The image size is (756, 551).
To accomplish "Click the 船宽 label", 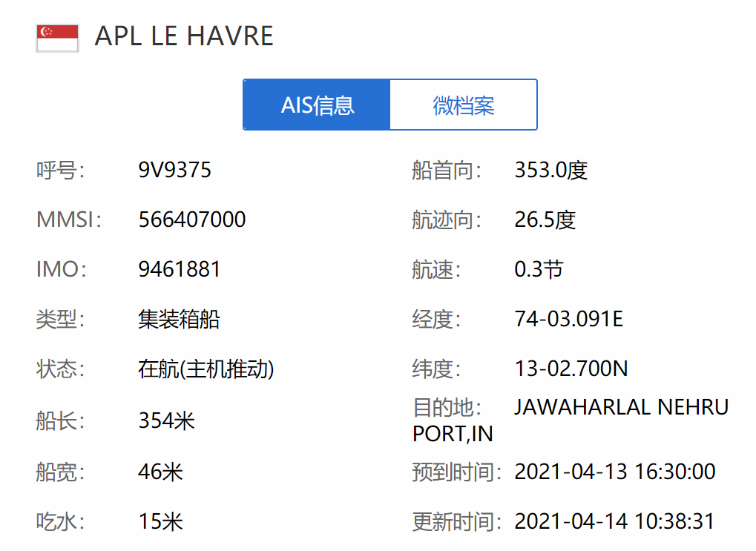I will 60,472.
